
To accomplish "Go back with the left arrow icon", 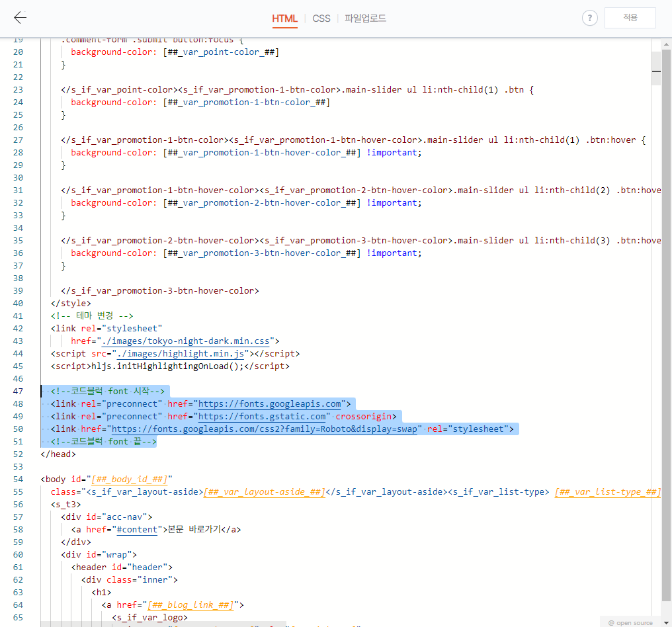I will point(20,18).
